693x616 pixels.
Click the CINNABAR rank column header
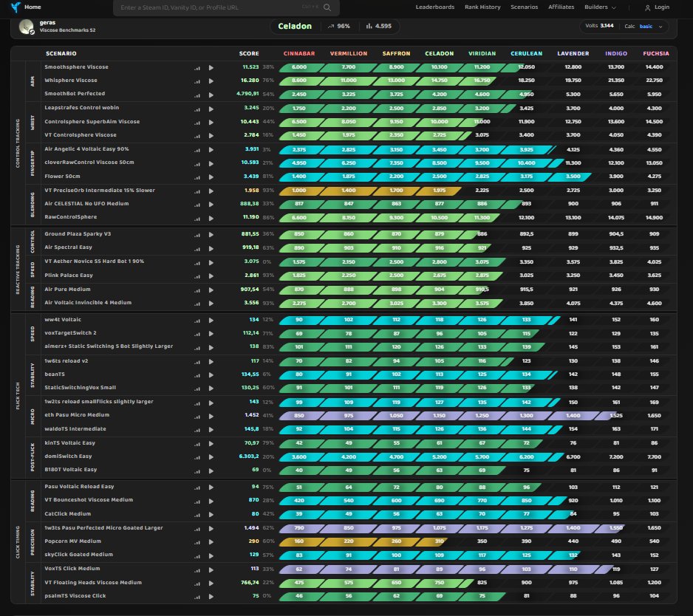pyautogui.click(x=299, y=53)
